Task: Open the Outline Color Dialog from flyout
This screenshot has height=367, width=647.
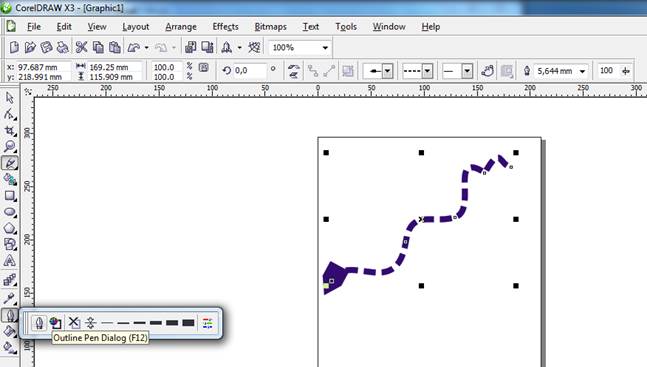Action: click(56, 322)
